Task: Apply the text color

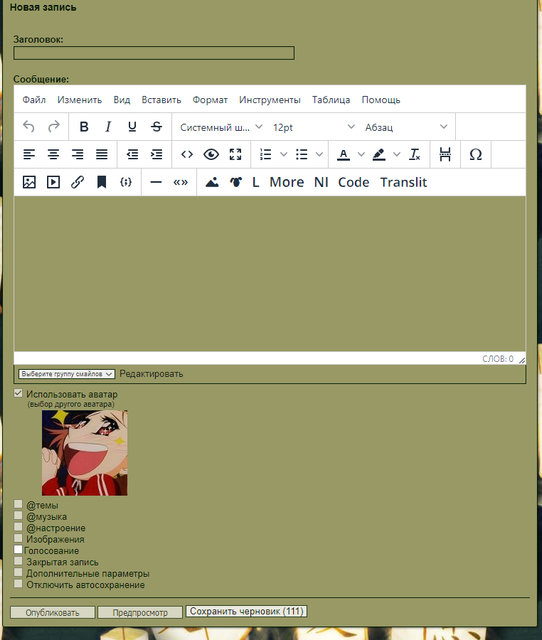Action: [x=343, y=154]
